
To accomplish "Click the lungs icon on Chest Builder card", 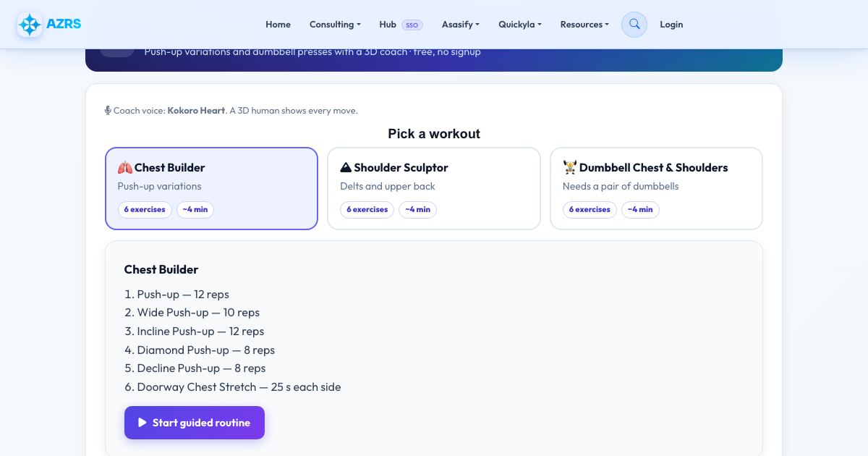I will pos(125,168).
